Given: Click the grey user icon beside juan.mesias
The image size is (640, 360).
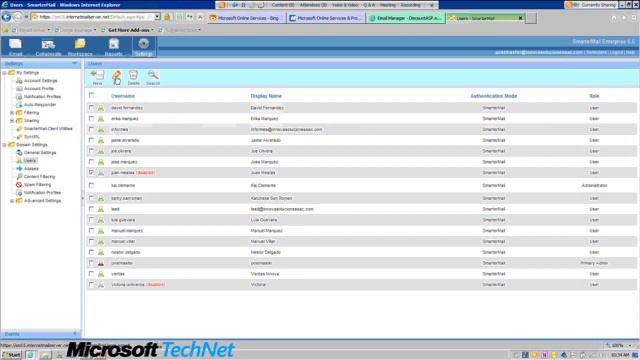Looking at the screenshot, I should [101, 173].
